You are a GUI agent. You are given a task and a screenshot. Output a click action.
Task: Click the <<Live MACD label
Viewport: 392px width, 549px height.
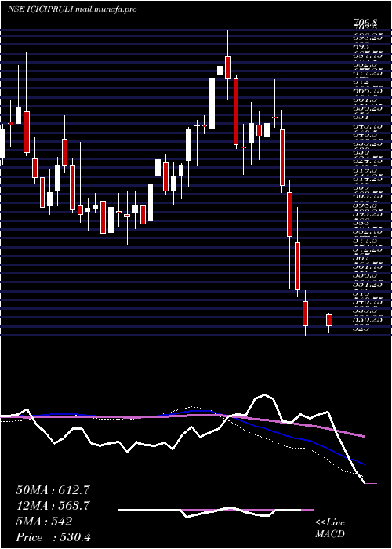(330, 529)
